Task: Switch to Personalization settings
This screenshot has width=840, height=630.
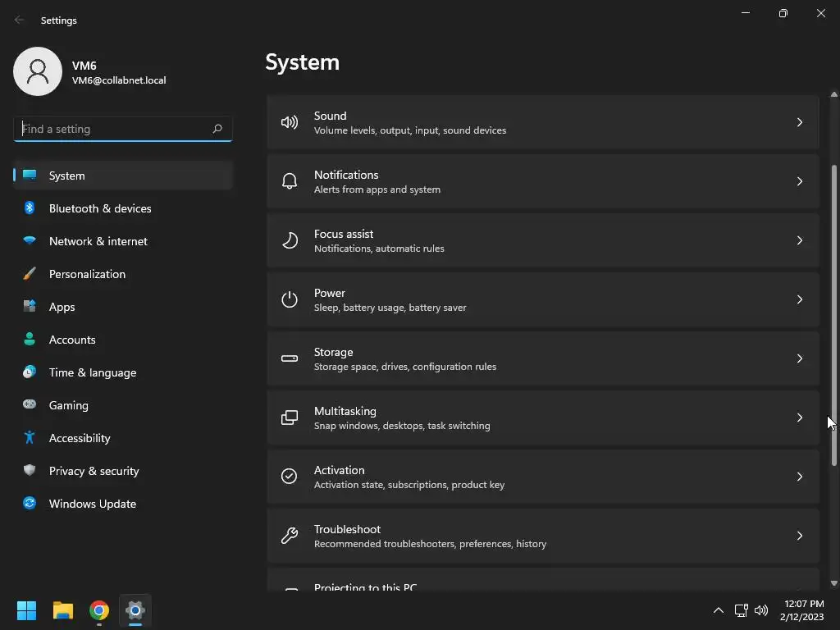Action: coord(87,274)
